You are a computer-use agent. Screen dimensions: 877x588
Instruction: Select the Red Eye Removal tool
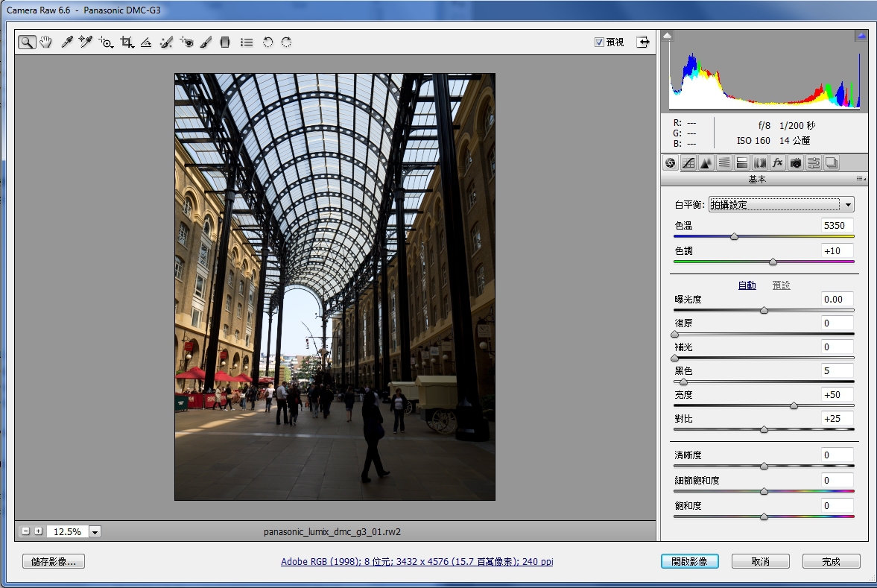(186, 42)
